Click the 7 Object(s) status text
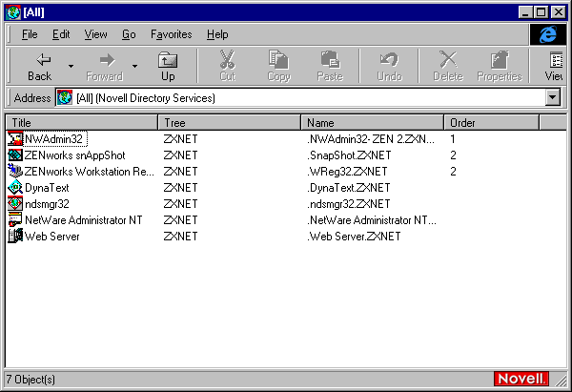The image size is (572, 392). [x=31, y=380]
